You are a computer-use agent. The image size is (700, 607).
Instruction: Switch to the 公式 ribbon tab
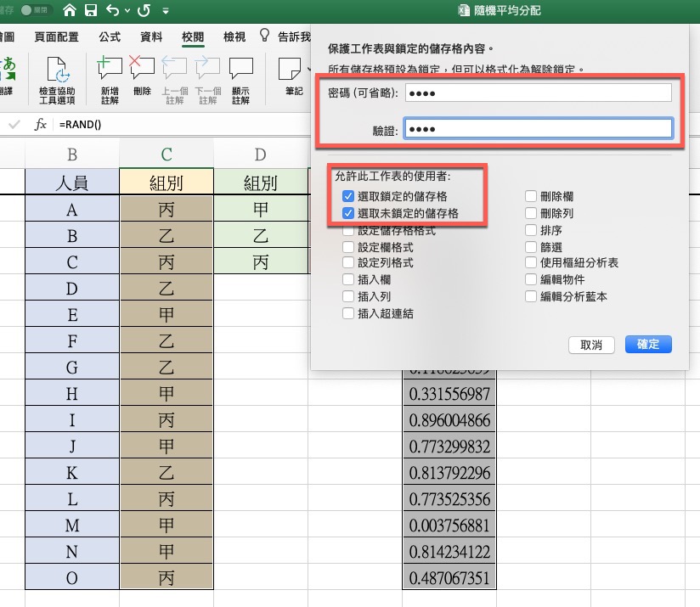point(110,37)
